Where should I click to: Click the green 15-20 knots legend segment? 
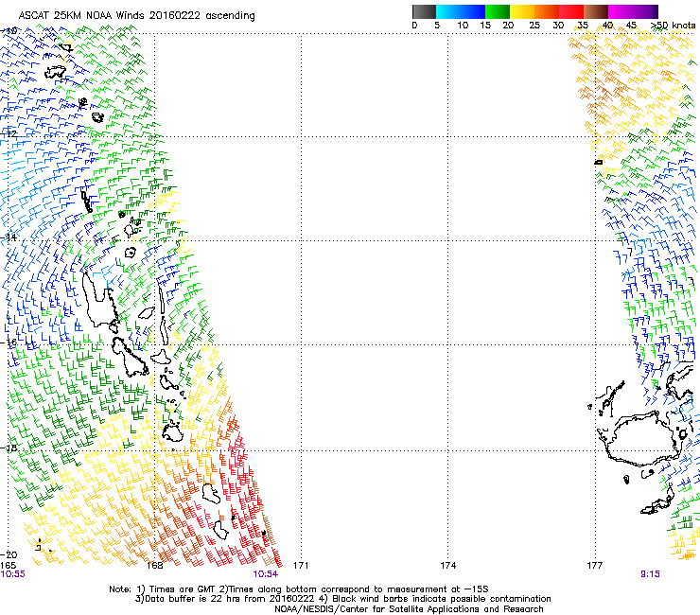[x=498, y=11]
